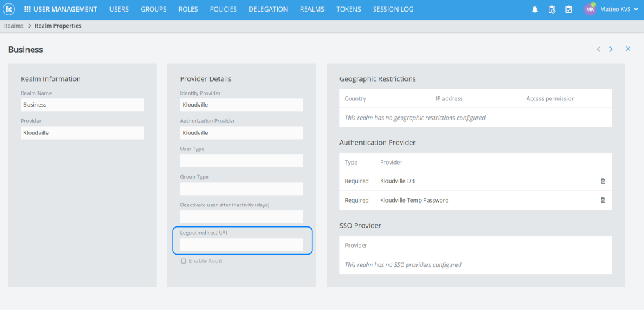Click the Geographic Restrictions heading

tap(377, 78)
